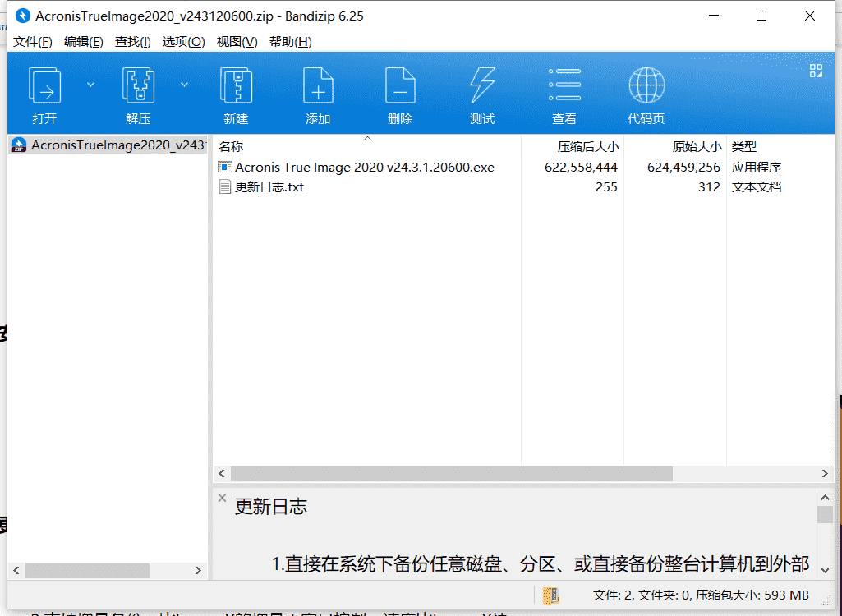
Task: Click the 文本文档 type cell
Action: click(x=756, y=187)
